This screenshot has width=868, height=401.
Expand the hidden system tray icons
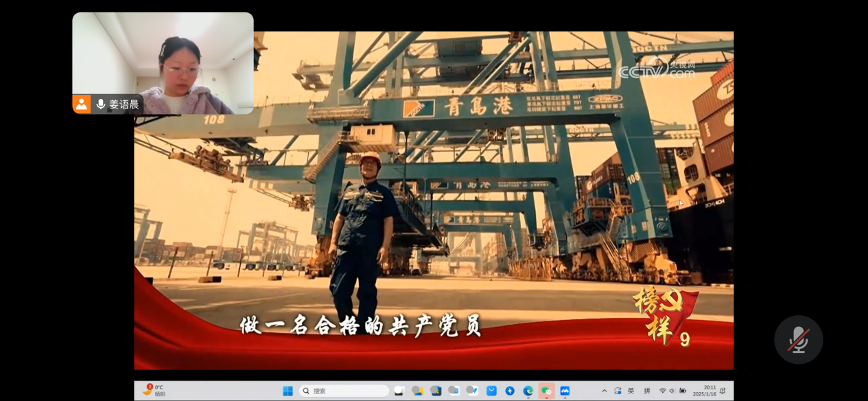(605, 391)
